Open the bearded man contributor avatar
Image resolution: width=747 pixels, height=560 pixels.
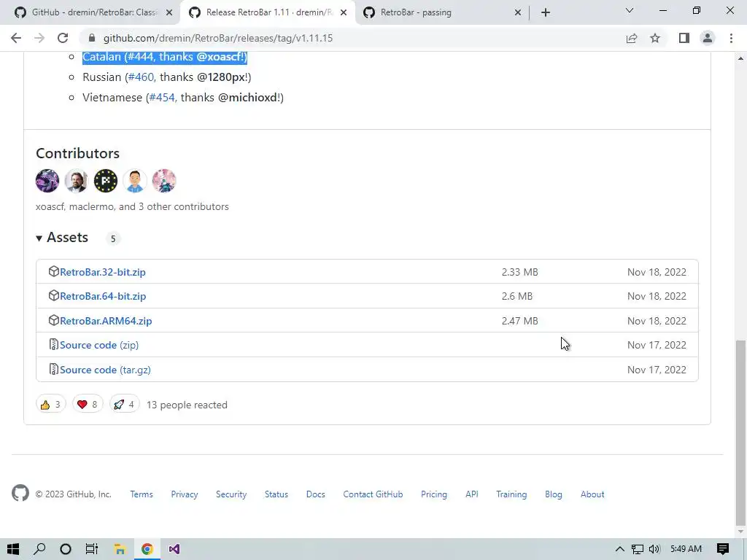[76, 181]
